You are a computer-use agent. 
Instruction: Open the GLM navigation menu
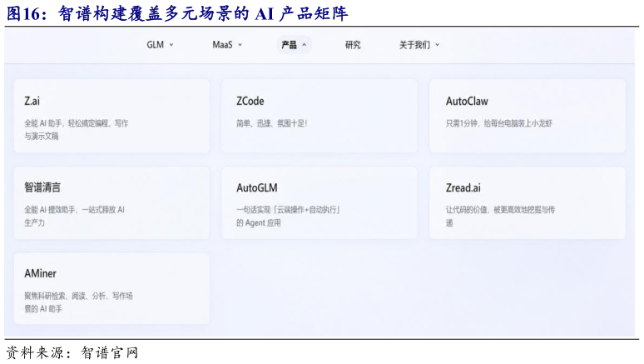tap(160, 45)
